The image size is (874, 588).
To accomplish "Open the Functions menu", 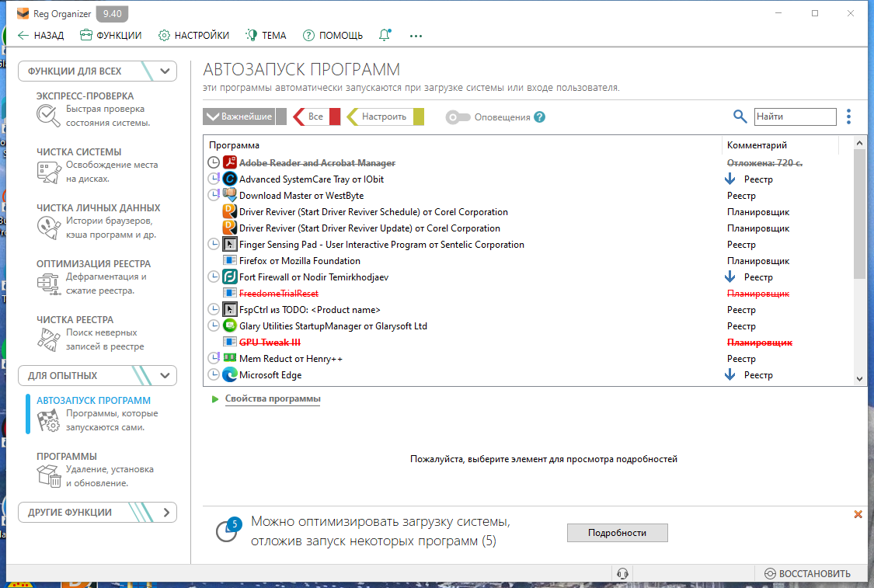I will (x=111, y=36).
